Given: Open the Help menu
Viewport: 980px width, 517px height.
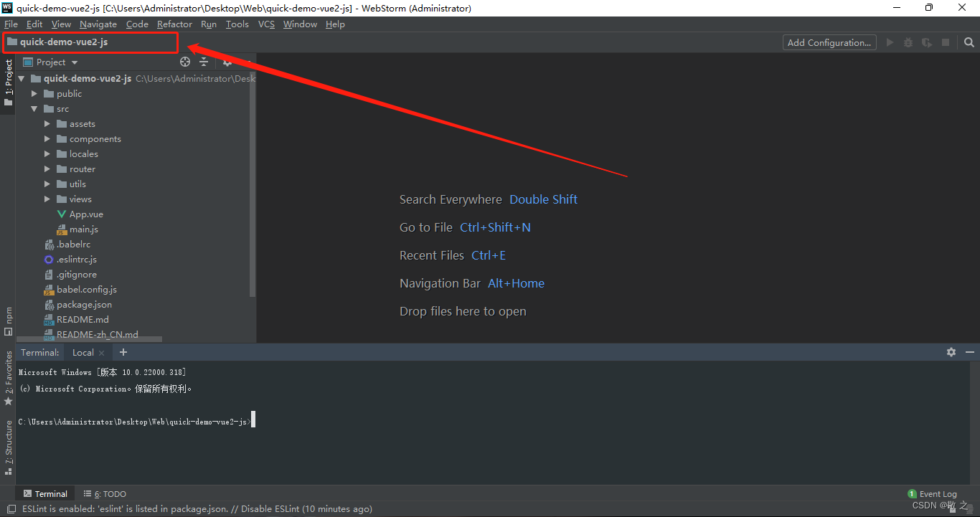Looking at the screenshot, I should pos(335,24).
